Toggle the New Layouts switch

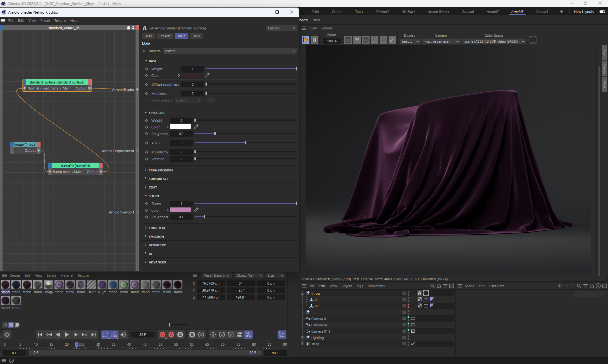(x=602, y=12)
